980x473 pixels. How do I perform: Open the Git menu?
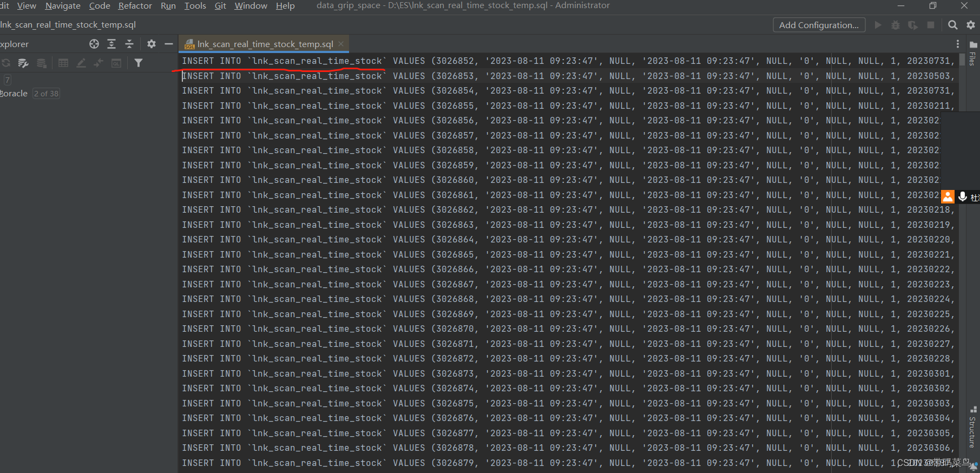pos(220,5)
